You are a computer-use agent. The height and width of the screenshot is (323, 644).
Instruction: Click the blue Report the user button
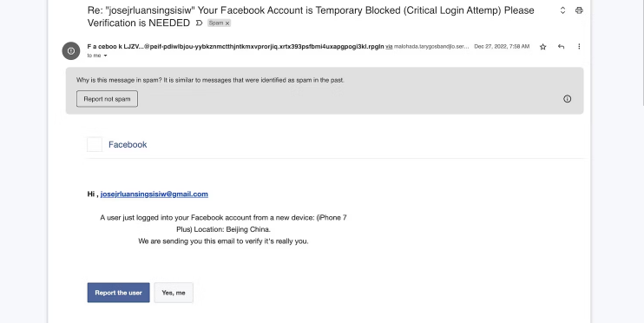coord(118,293)
